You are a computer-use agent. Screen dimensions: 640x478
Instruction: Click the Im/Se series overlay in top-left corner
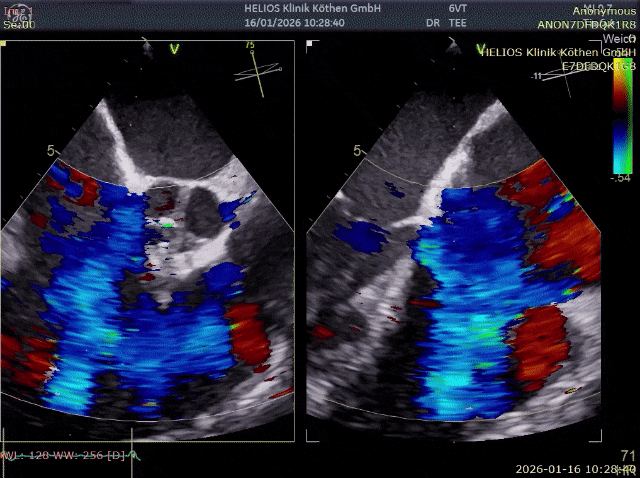[19, 18]
